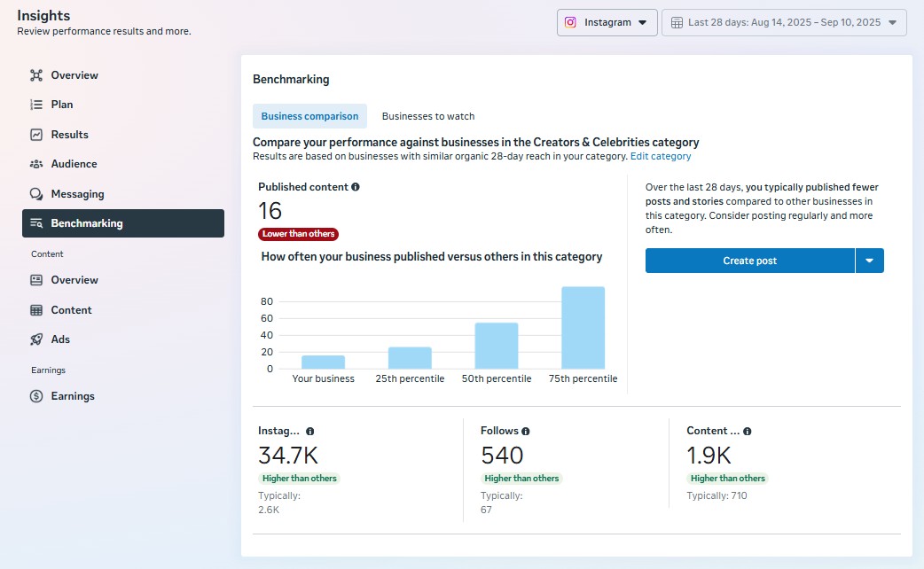Click info icon next to Instag... metric

pyautogui.click(x=310, y=431)
